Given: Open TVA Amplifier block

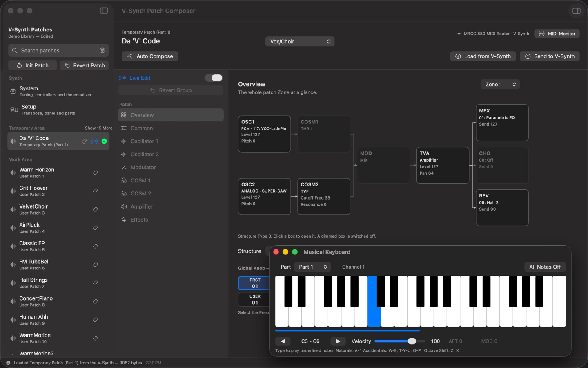Looking at the screenshot, I should [443, 165].
